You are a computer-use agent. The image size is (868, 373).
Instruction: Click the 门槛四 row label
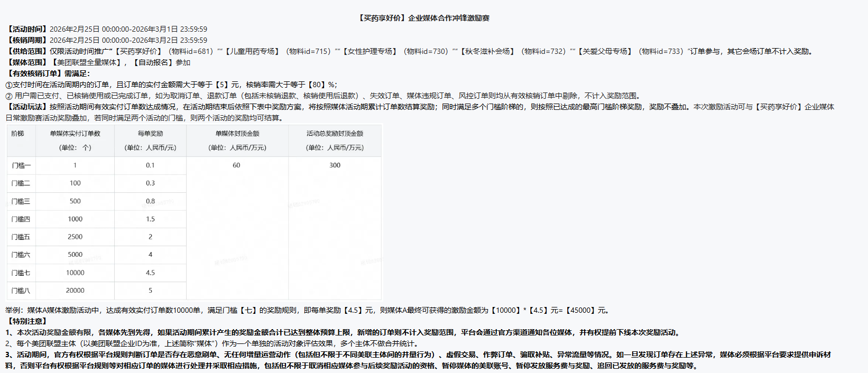tap(21, 219)
